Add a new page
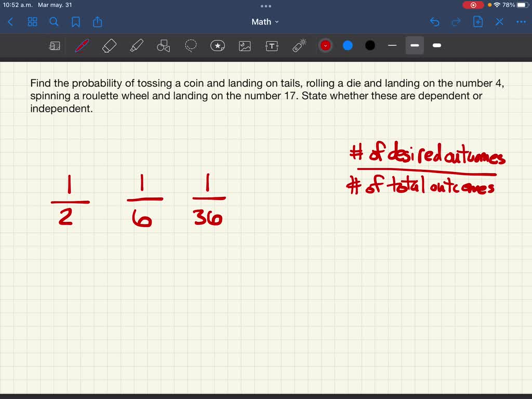The width and height of the screenshot is (532, 399). click(x=477, y=22)
